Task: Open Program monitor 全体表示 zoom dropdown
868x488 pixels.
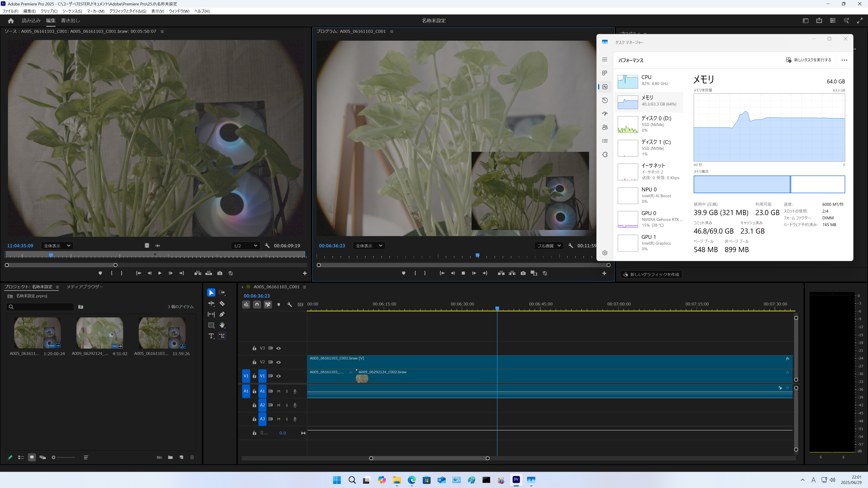Action: 369,246
